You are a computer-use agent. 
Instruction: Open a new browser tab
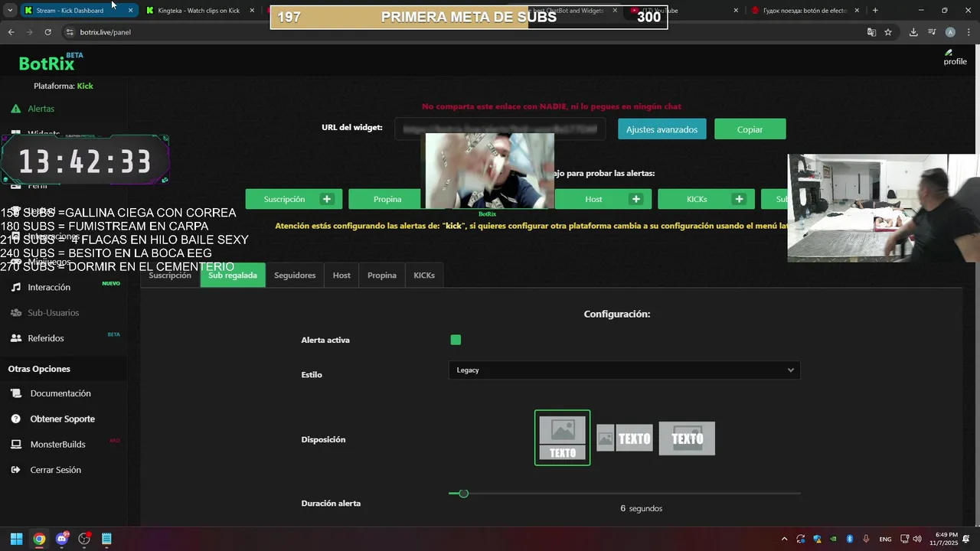click(875, 10)
